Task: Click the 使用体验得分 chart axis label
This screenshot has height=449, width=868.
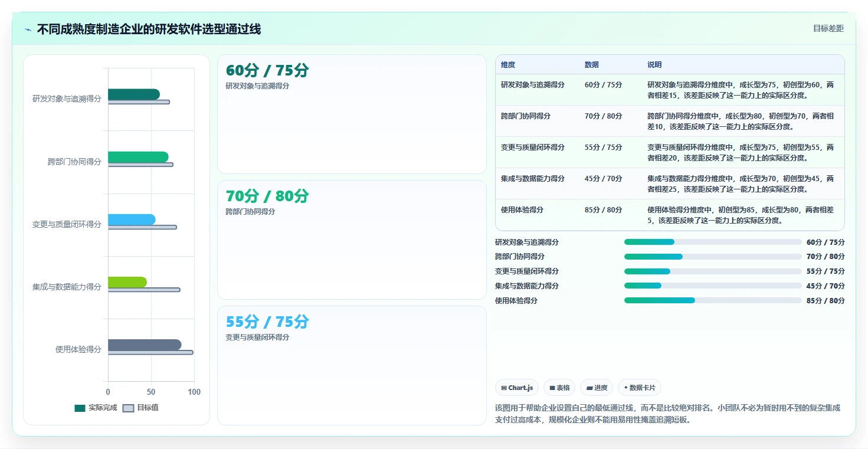Action: 78,349
